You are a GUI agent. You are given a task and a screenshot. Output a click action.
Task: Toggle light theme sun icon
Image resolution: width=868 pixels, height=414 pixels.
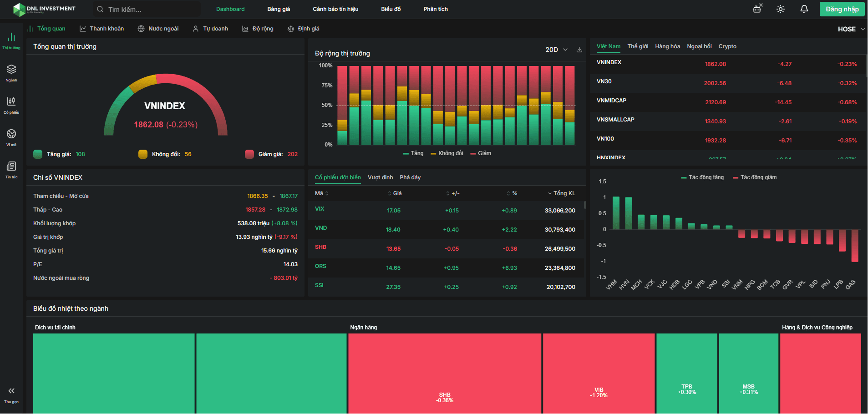[781, 9]
